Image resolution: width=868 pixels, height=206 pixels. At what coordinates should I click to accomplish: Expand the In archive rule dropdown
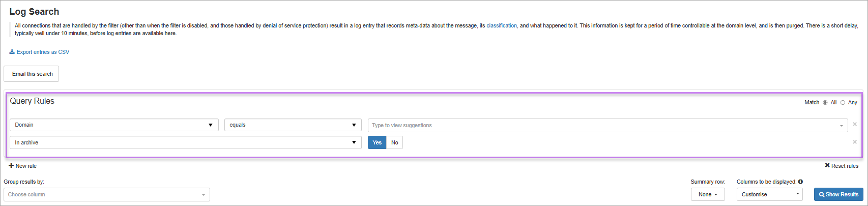185,143
